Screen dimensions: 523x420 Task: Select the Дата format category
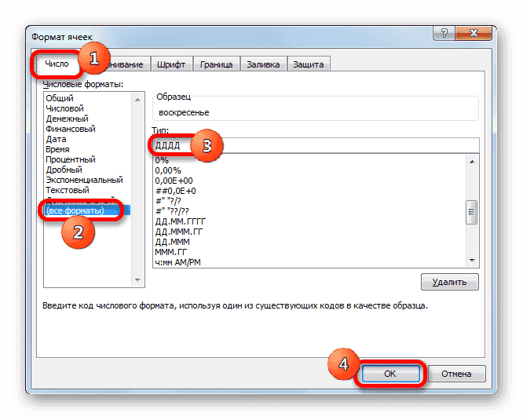point(56,139)
